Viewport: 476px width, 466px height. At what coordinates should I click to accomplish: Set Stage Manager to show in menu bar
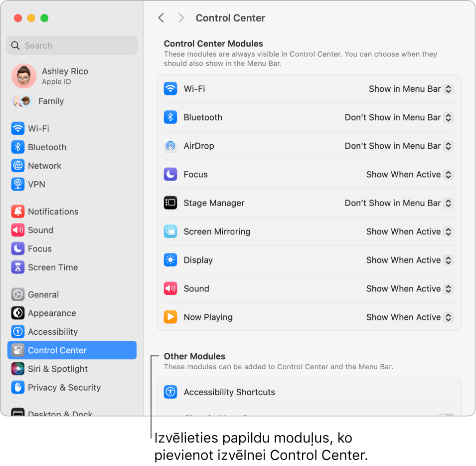click(x=398, y=203)
